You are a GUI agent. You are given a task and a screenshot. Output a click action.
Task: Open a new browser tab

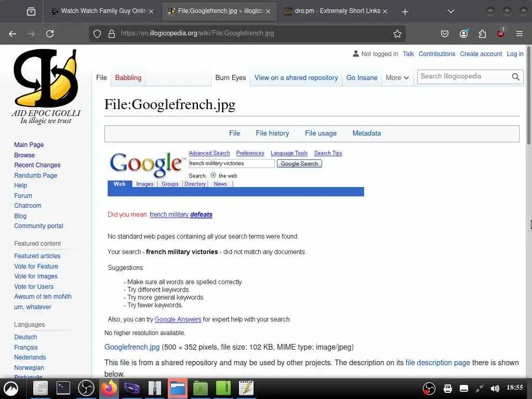(405, 11)
